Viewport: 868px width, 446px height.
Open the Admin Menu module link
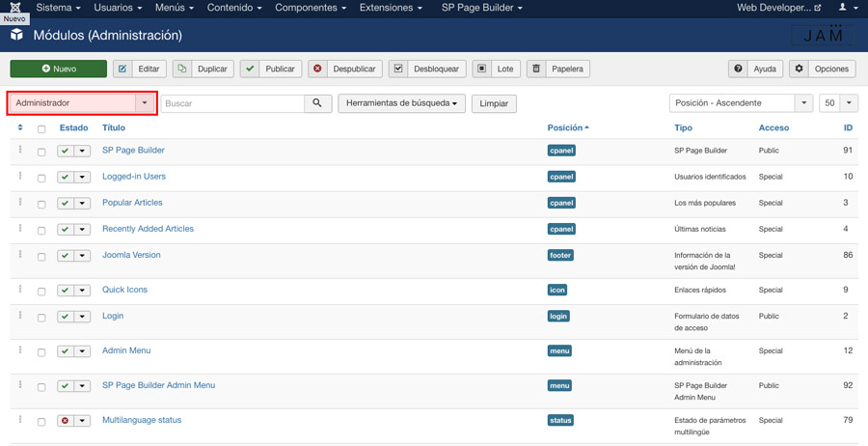126,350
